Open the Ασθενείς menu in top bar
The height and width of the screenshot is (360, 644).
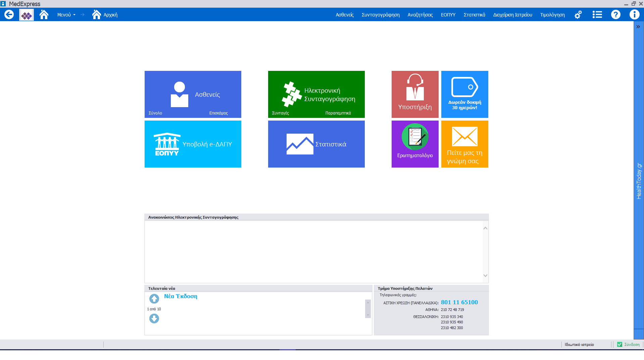tap(345, 15)
